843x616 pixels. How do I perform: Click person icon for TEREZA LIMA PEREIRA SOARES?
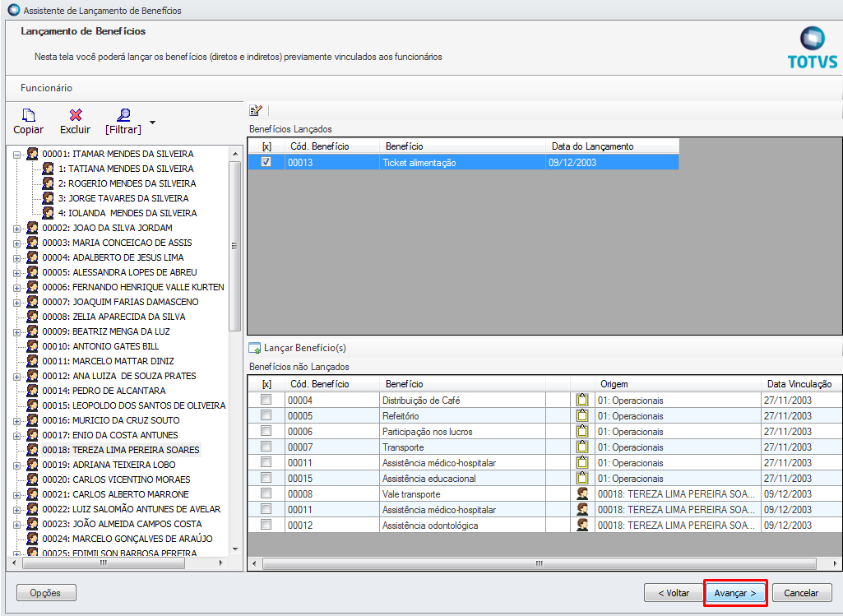coord(33,450)
